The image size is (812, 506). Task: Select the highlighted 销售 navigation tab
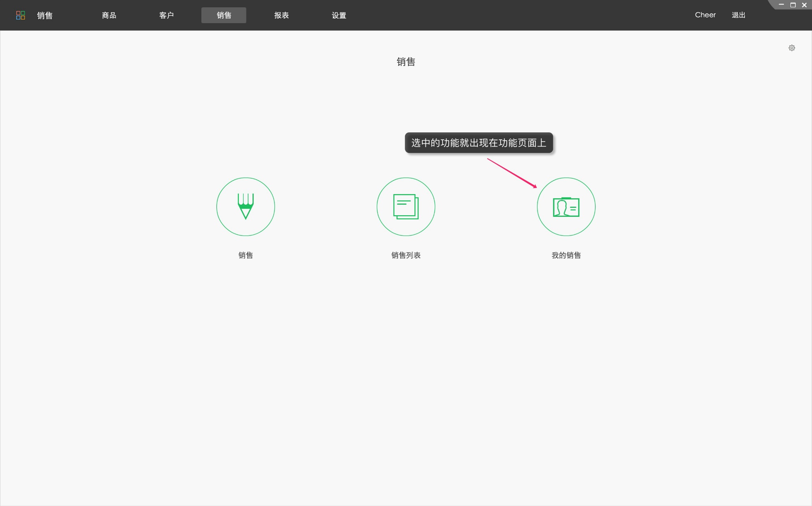tap(224, 15)
